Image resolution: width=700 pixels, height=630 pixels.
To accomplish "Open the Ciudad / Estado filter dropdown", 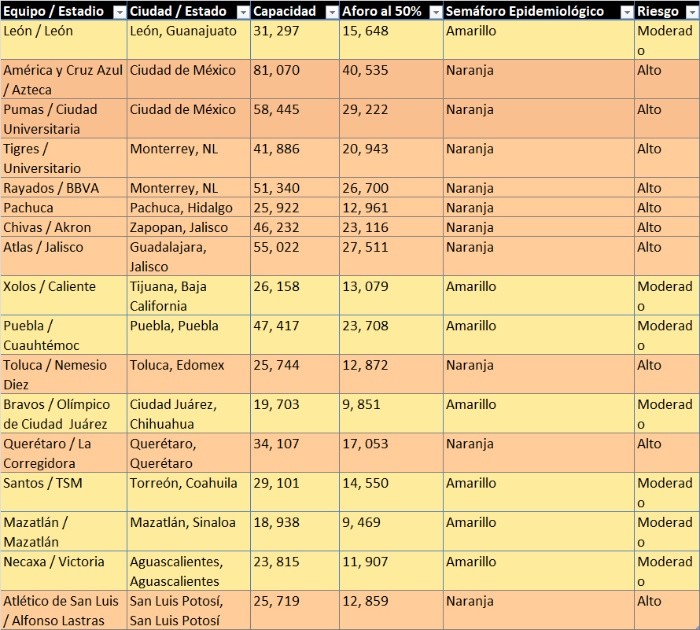I will [241, 12].
